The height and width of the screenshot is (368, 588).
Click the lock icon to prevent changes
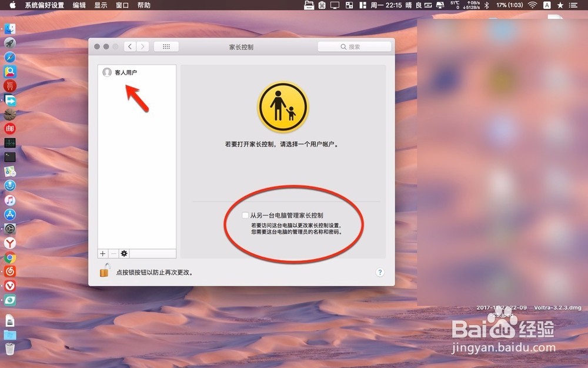(x=105, y=270)
